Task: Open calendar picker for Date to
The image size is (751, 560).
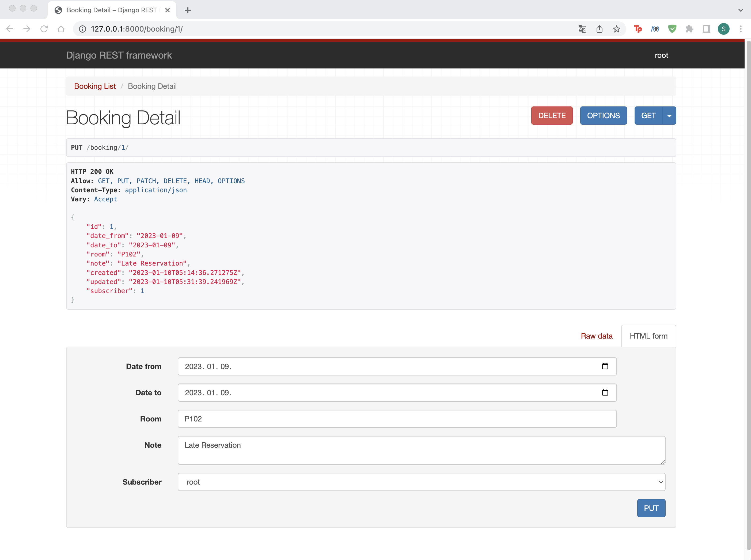Action: click(605, 393)
